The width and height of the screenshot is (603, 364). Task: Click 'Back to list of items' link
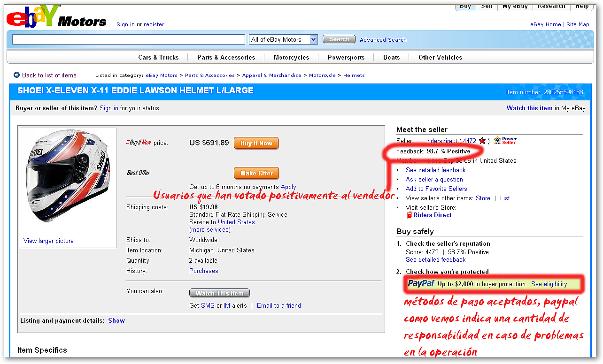(x=49, y=75)
